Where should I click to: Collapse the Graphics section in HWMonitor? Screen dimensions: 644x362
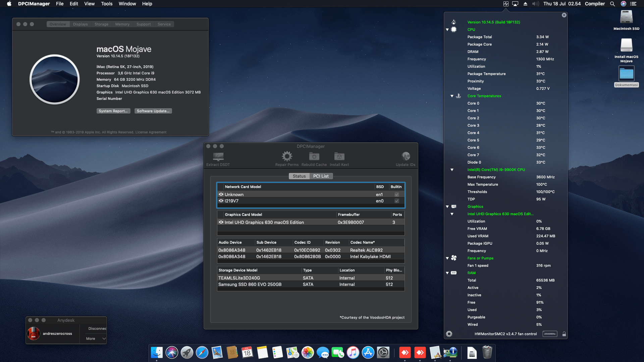tap(447, 206)
